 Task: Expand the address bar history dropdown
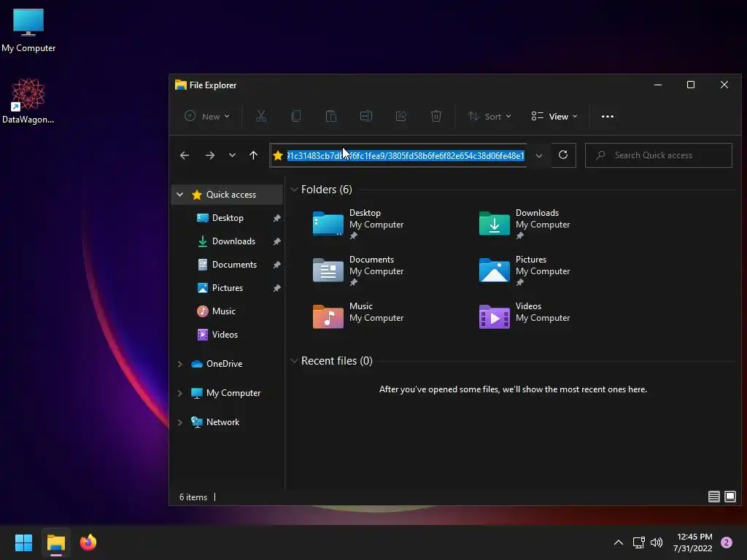pos(539,156)
